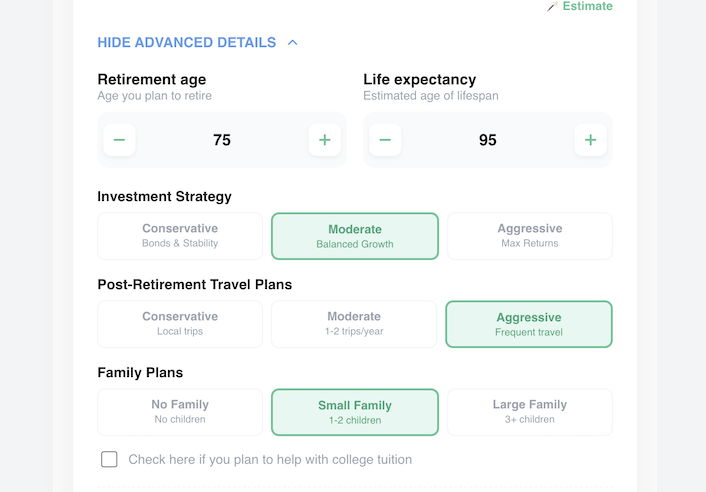The height and width of the screenshot is (492, 706).
Task: Click the minus icon for Retirement age
Action: [x=119, y=140]
